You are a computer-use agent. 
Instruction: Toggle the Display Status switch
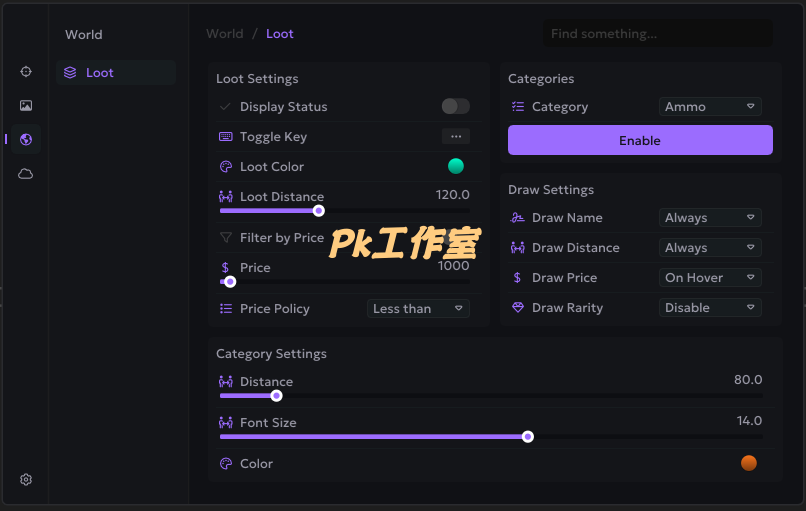455,106
